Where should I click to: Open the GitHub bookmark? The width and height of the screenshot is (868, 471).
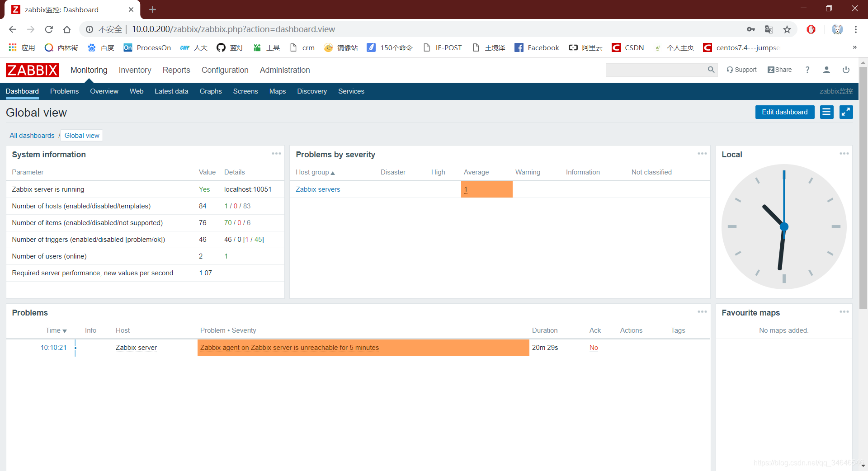click(x=230, y=48)
